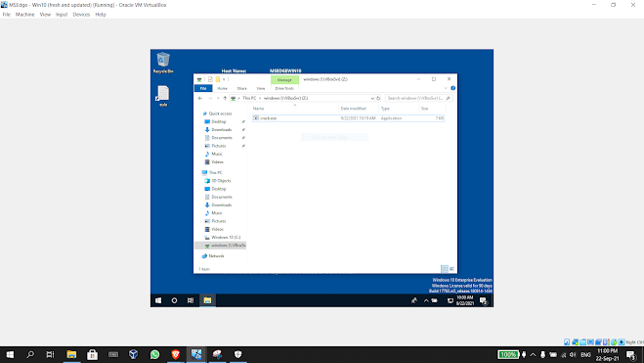Open the VirtualBox Help menu
Image resolution: width=644 pixels, height=363 pixels.
tap(101, 15)
